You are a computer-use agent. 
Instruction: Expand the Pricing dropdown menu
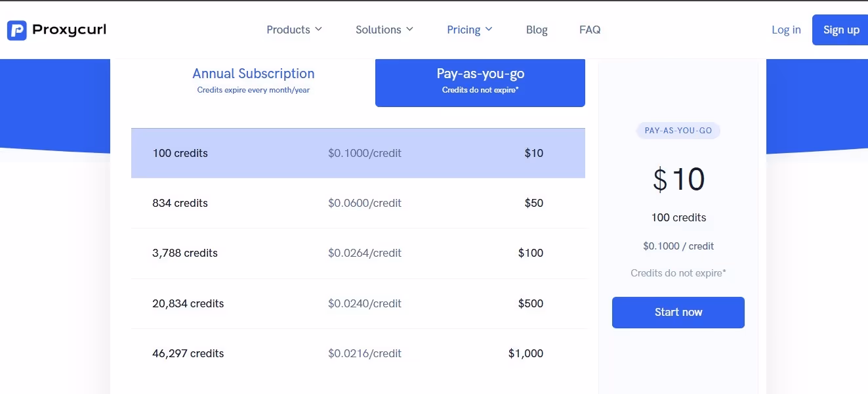(469, 30)
